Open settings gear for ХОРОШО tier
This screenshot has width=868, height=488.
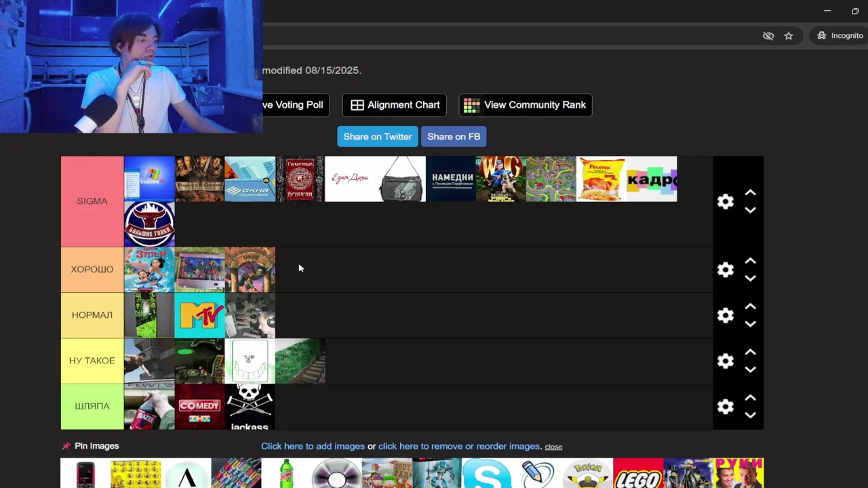(x=726, y=270)
